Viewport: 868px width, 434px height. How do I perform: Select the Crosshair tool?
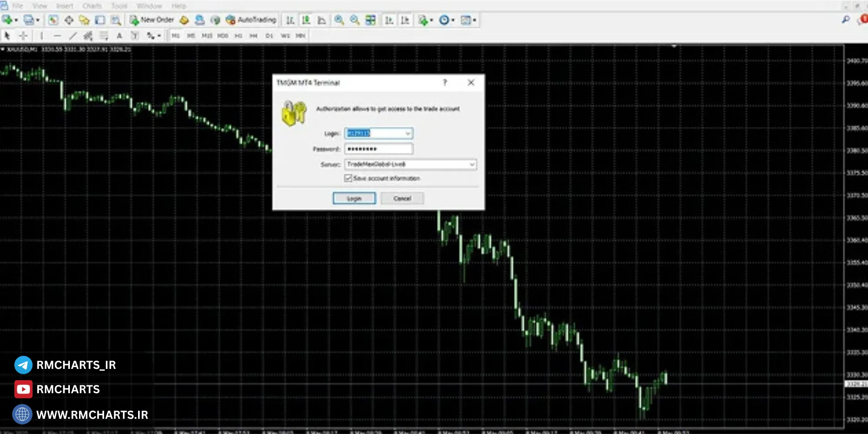tap(23, 36)
